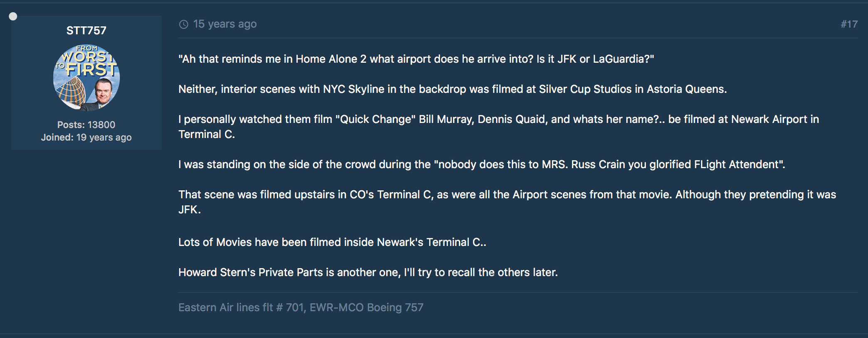The height and width of the screenshot is (338, 868).
Task: Click the Silver Cup Studios sentence
Action: click(452, 89)
